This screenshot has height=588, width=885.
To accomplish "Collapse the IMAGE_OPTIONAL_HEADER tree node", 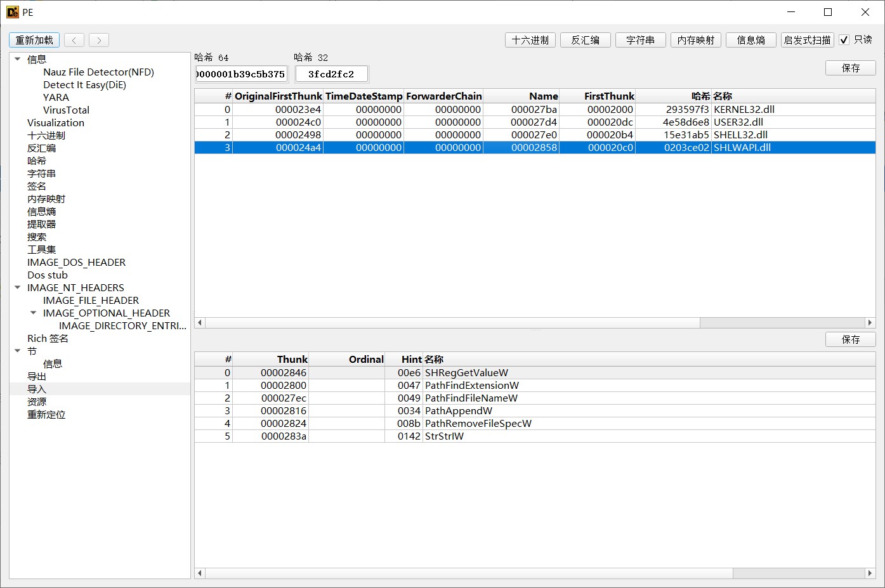I will [x=34, y=313].
